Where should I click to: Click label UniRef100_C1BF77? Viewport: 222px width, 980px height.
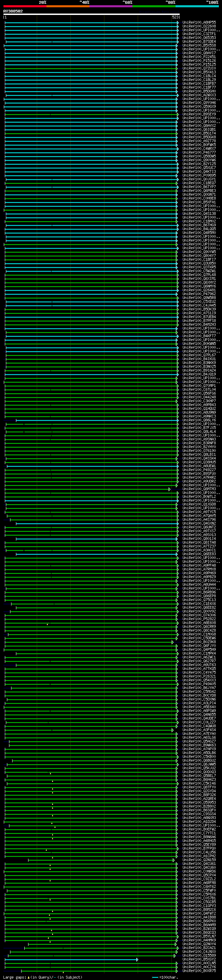[x=199, y=87]
